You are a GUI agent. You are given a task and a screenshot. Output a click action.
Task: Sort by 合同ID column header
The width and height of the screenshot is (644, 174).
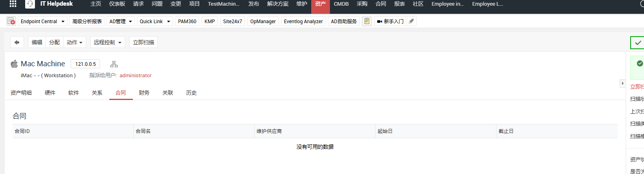click(x=22, y=131)
